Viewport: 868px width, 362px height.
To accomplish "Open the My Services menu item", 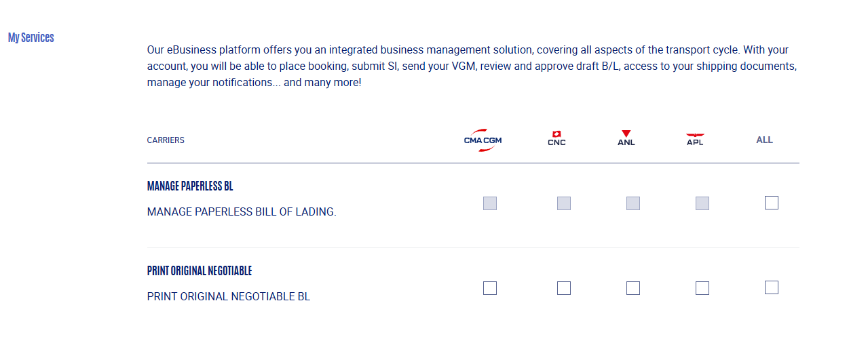I will tap(31, 37).
